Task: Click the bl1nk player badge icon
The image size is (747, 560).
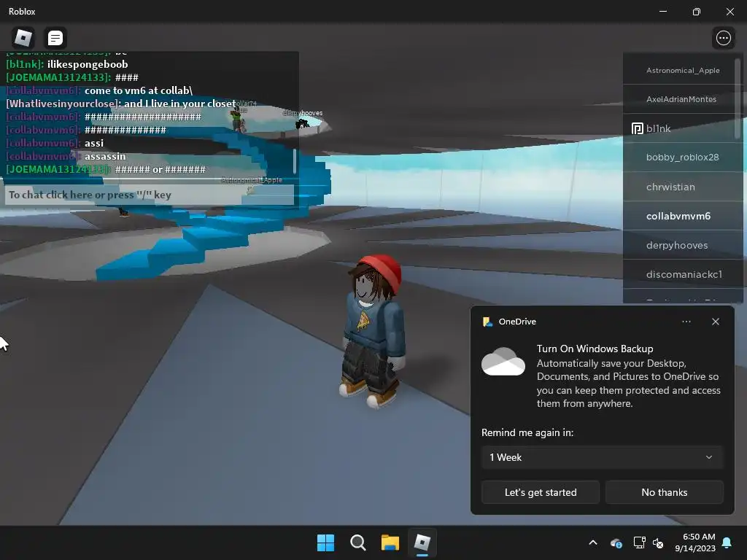Action: 637,128
